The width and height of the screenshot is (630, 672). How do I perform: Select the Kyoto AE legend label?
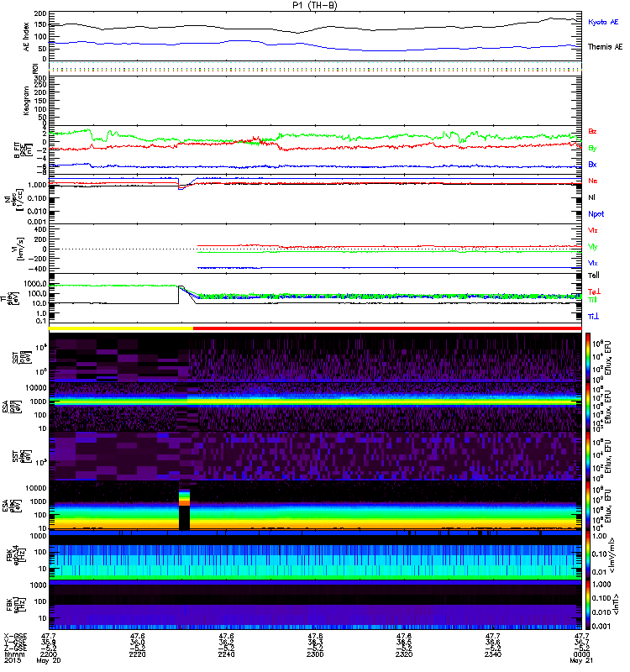point(603,22)
